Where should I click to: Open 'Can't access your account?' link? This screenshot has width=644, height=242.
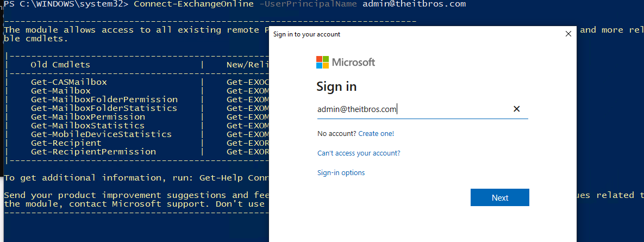tap(359, 153)
